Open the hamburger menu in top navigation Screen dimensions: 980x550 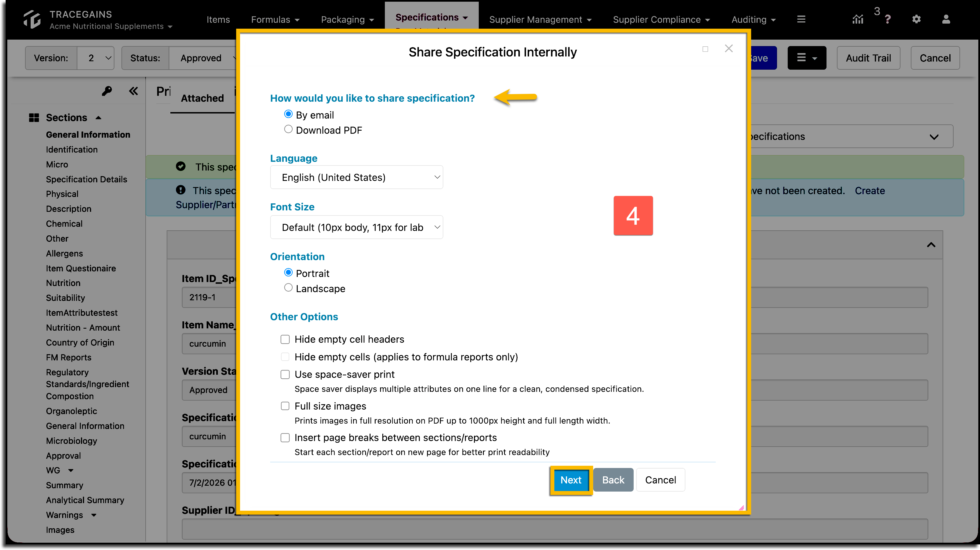coord(801,19)
